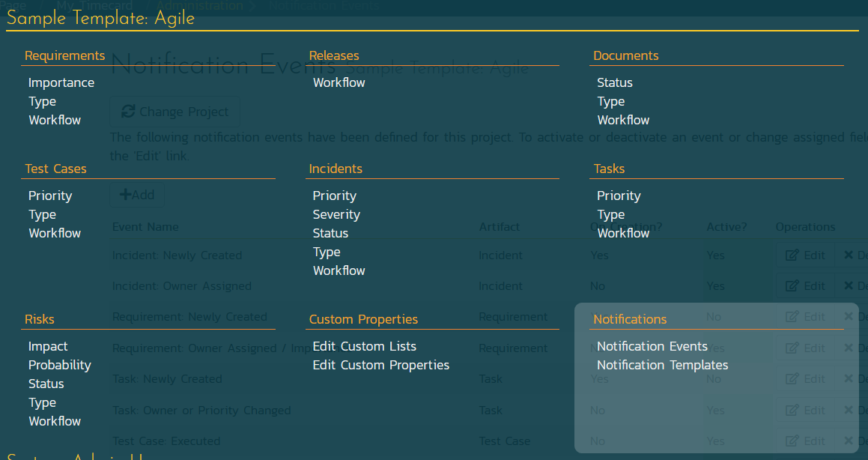The width and height of the screenshot is (868, 460).
Task: Open Probability under Risks
Action: (x=59, y=365)
